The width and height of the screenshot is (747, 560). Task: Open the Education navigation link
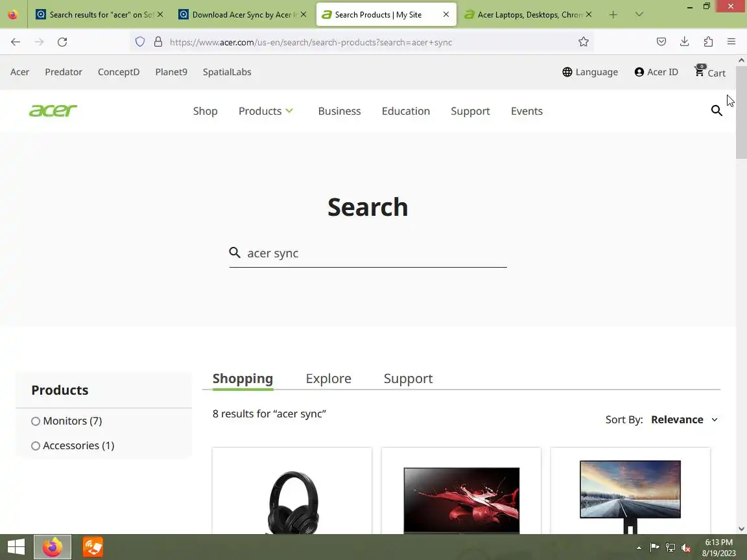click(x=406, y=111)
